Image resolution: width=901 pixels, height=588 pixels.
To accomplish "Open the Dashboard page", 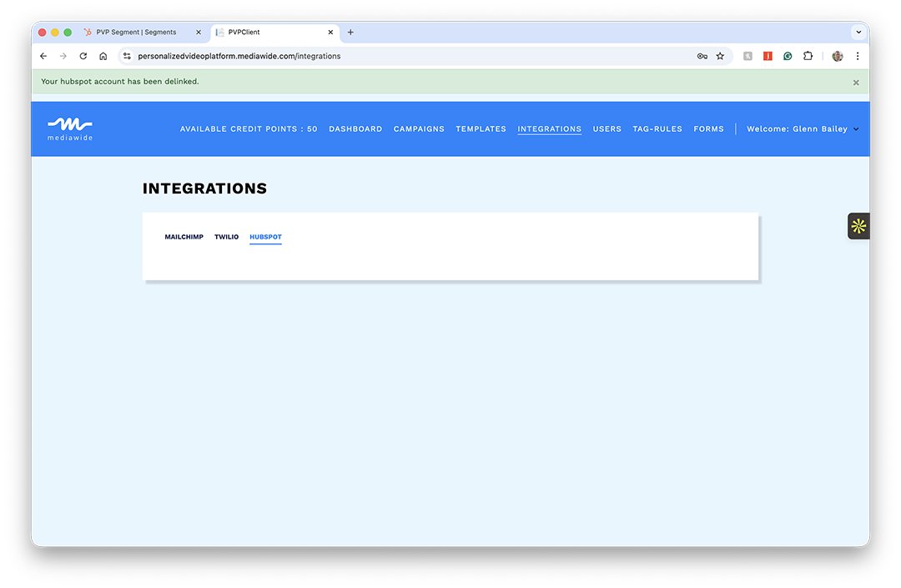I will click(x=355, y=129).
